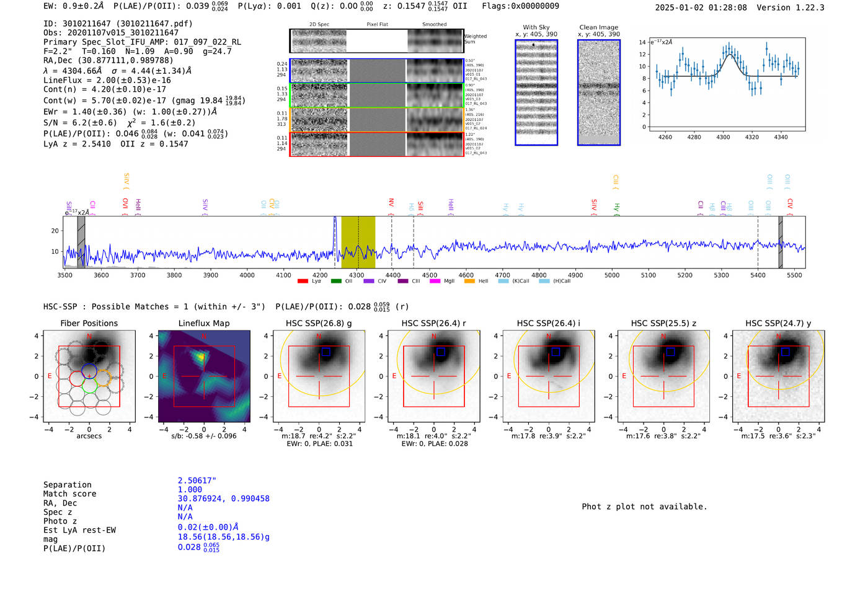Select the red-bordered fiber spectrum row
868x591 pixels.
tap(376, 144)
